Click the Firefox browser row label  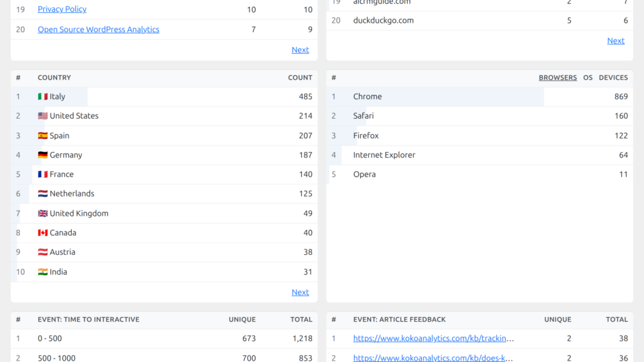coord(366,135)
